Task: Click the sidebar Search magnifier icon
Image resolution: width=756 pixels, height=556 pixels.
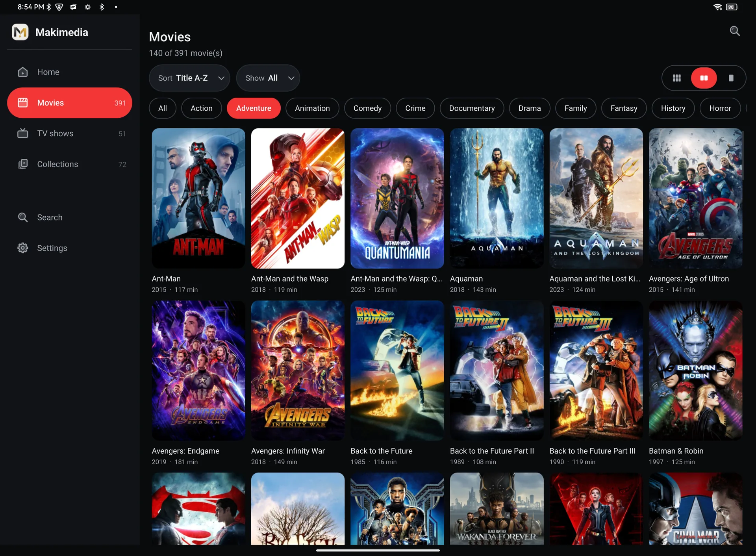Action: [x=23, y=217]
